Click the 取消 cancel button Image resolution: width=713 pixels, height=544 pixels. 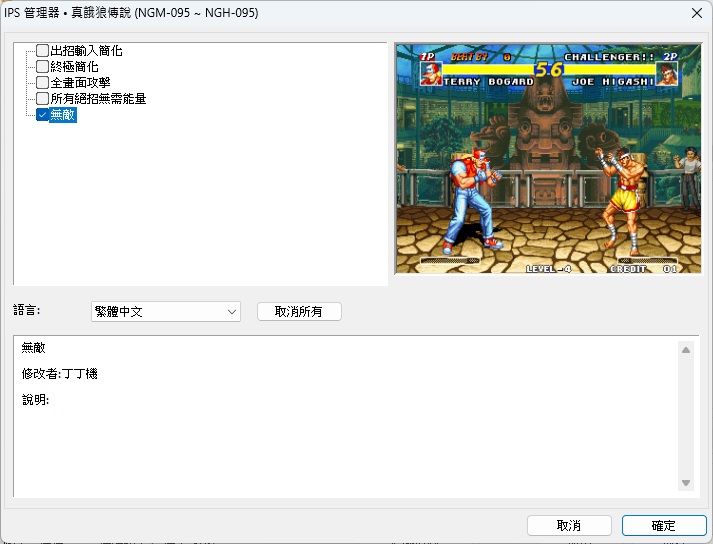coord(569,526)
